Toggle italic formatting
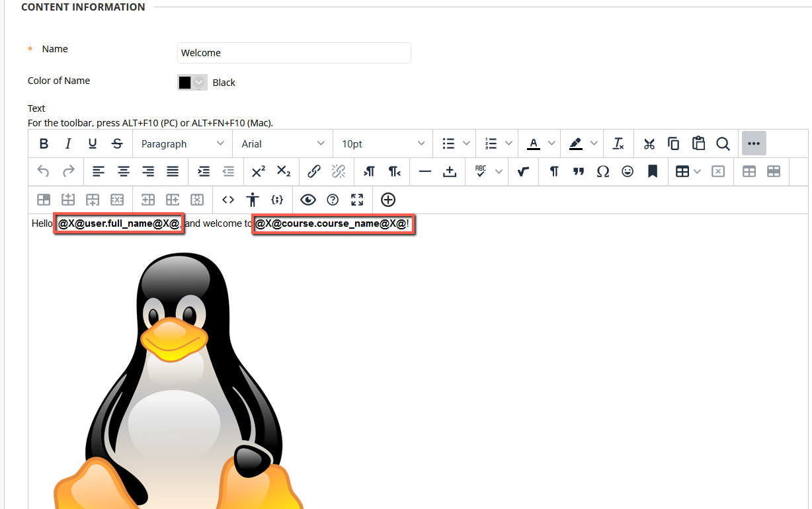Screen dimensions: 812x509 [68, 143]
